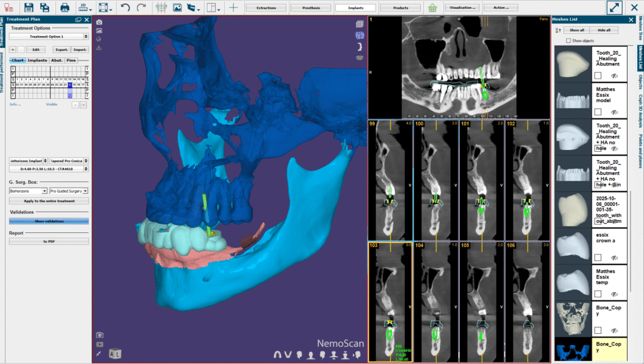
Task: Click the Hide all meshes button
Action: (604, 30)
